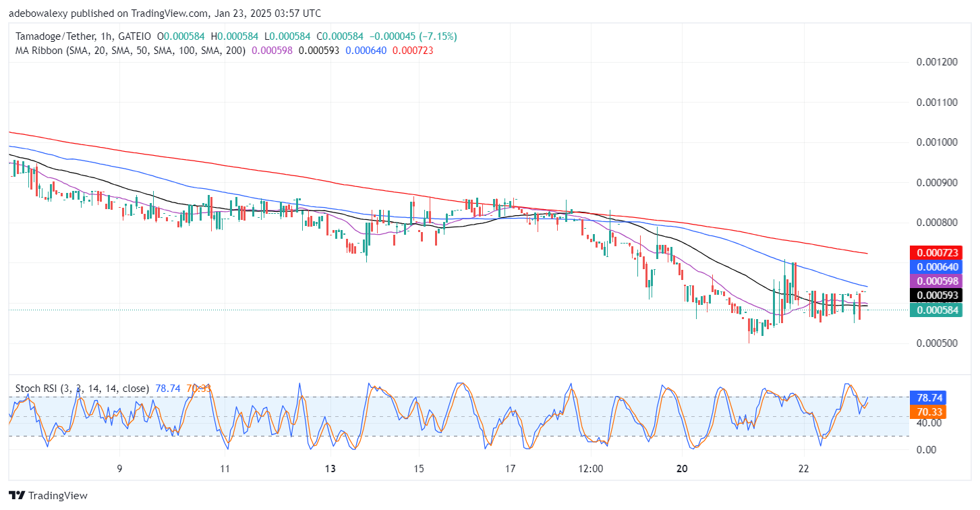
Task: Click the date label 13 on time axis
Action: (330, 469)
